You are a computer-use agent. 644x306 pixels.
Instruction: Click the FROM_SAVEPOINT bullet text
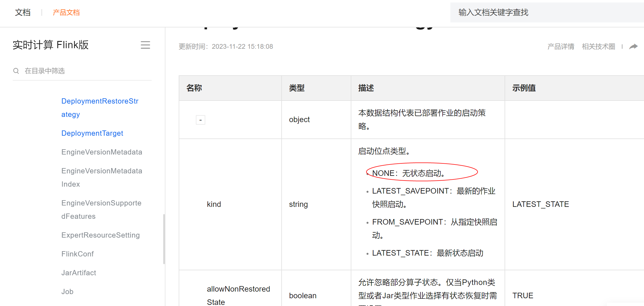(435, 229)
